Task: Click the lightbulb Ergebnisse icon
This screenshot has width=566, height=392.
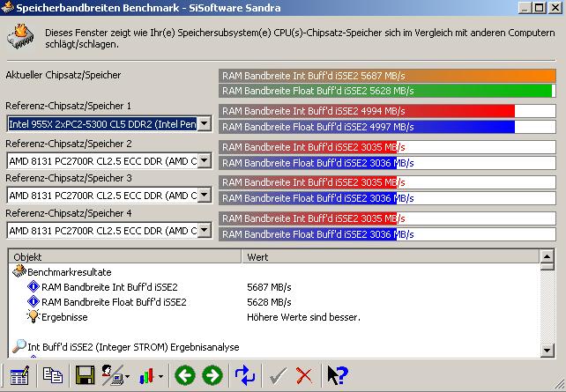Action: click(33, 316)
